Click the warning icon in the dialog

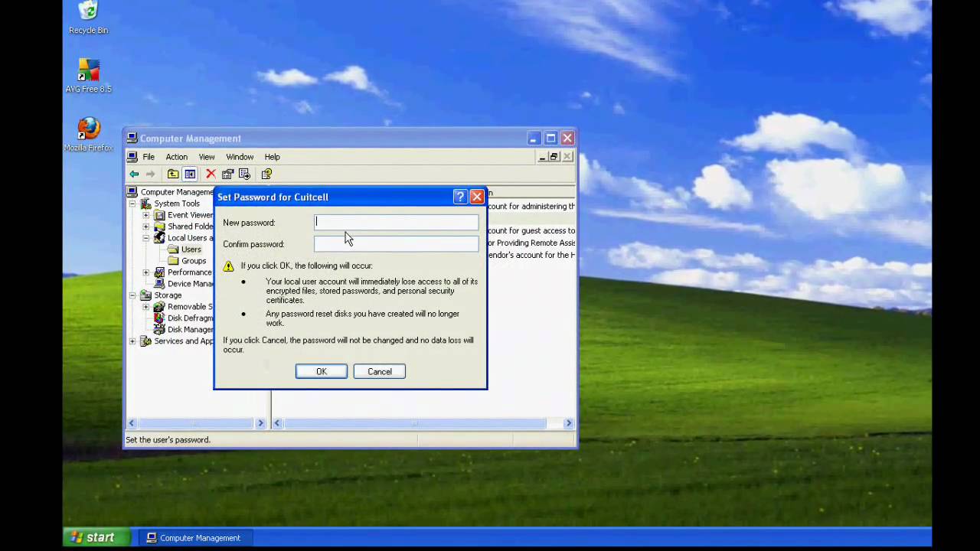tap(228, 266)
